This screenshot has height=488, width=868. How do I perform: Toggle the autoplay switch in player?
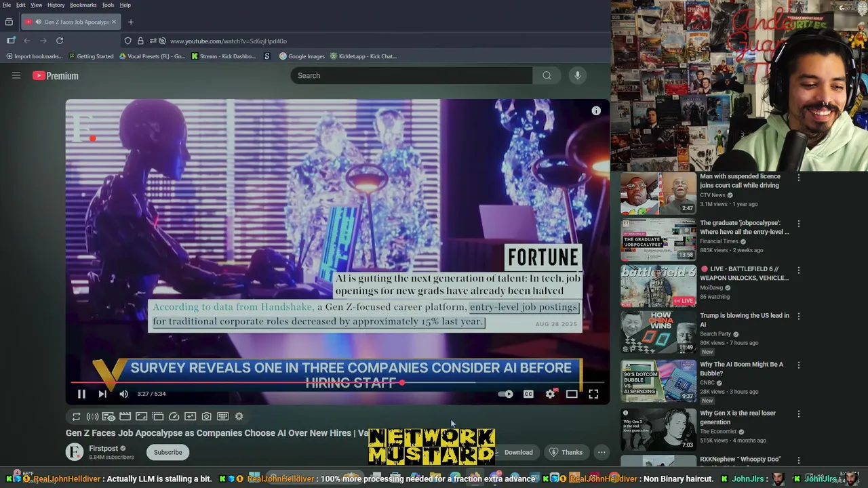(x=506, y=394)
